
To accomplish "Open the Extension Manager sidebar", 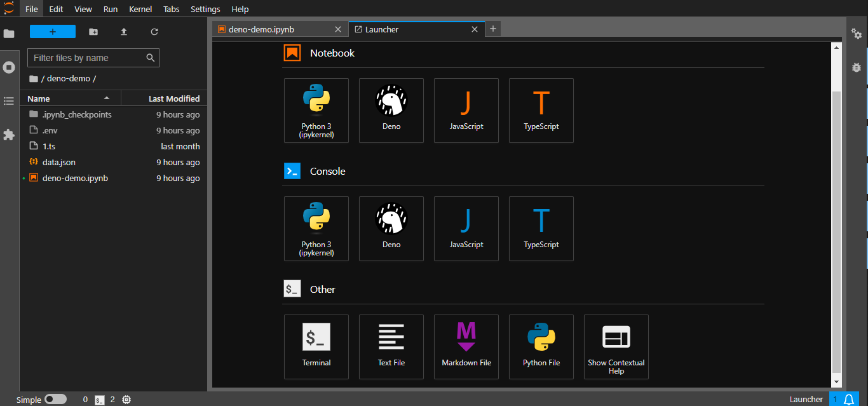I will (9, 135).
